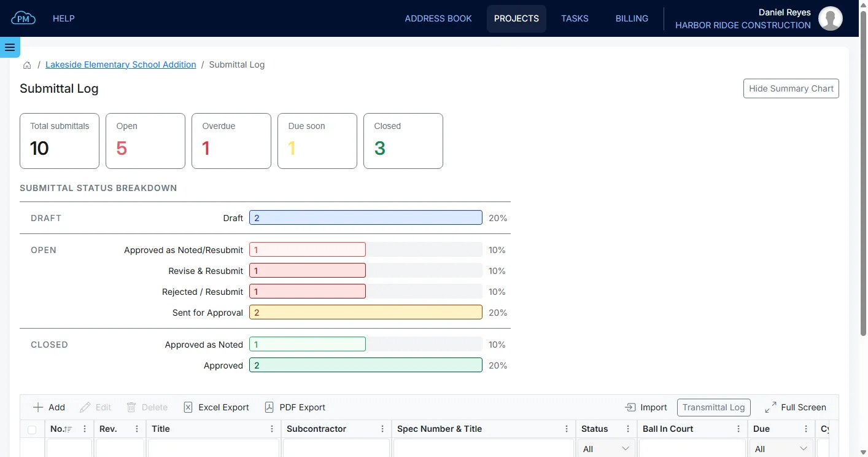The image size is (868, 457).
Task: Export the log to Excel
Action: (x=216, y=407)
